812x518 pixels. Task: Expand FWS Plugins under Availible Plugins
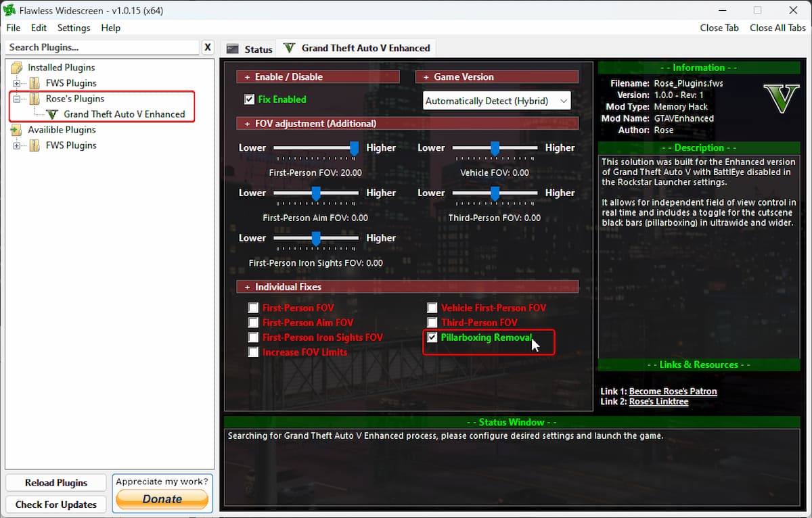pyautogui.click(x=18, y=145)
